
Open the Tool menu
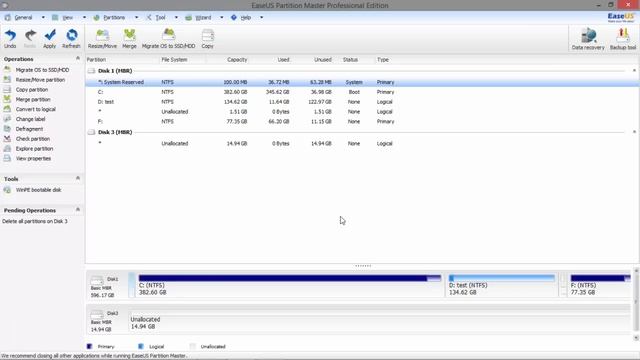tap(160, 18)
